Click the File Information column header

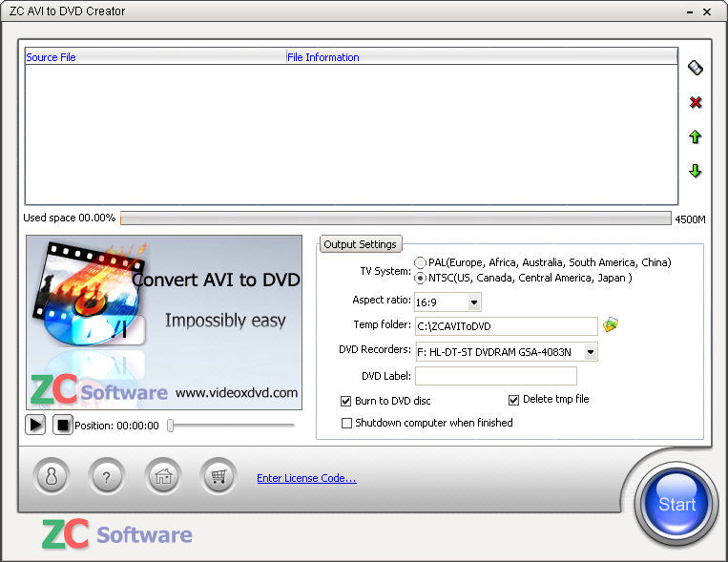click(x=482, y=57)
